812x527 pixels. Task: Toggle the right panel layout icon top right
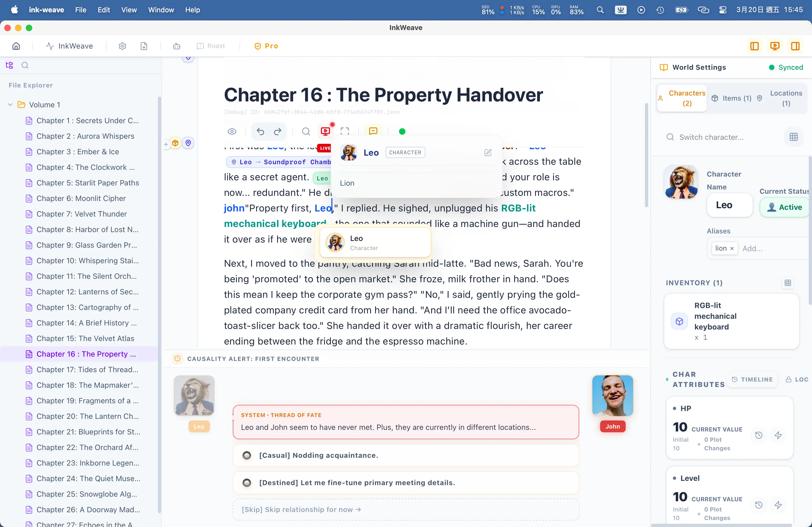795,46
